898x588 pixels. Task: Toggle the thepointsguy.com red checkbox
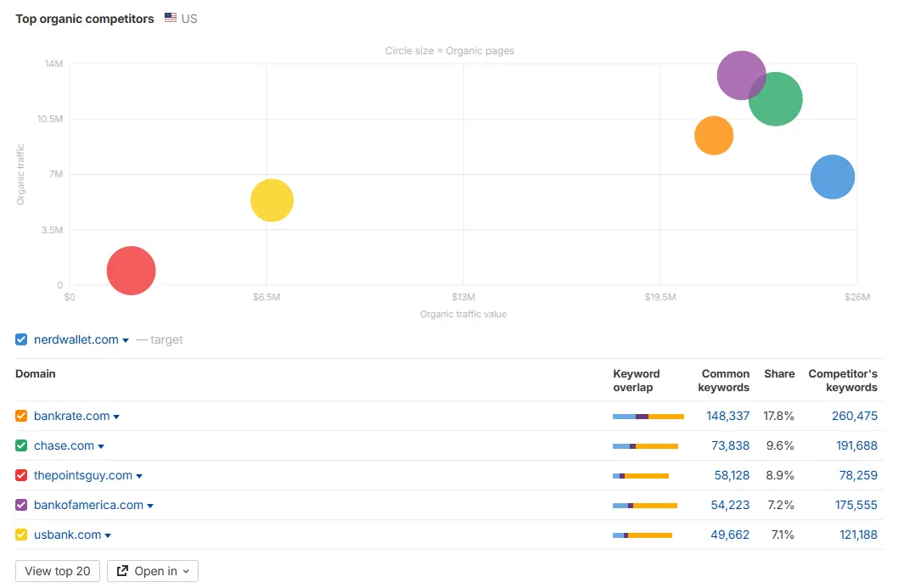click(21, 475)
